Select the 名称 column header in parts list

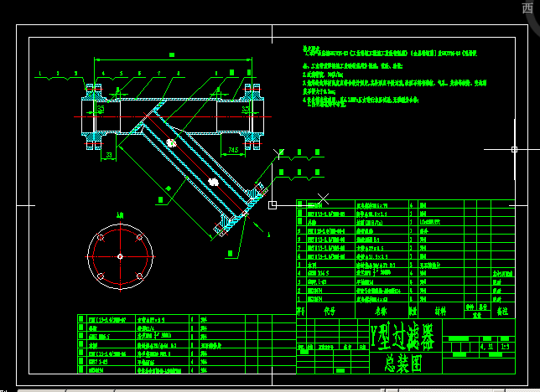click(x=381, y=311)
